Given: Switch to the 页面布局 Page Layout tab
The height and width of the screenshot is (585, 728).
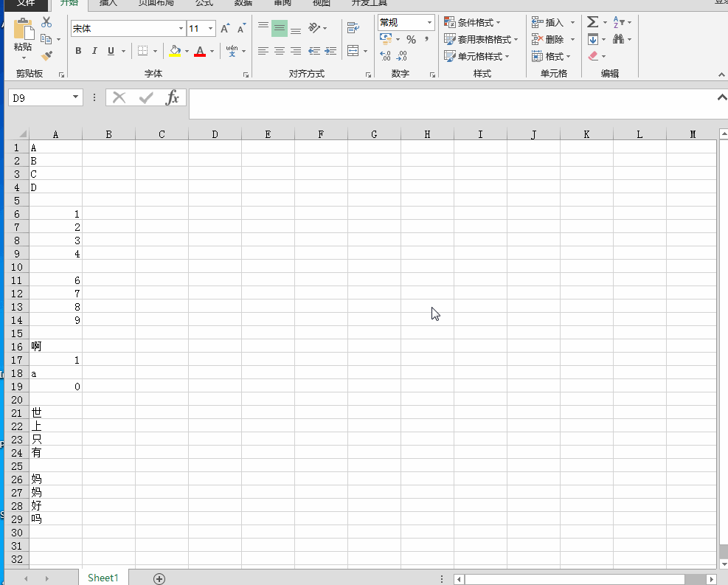Looking at the screenshot, I should 156,3.
